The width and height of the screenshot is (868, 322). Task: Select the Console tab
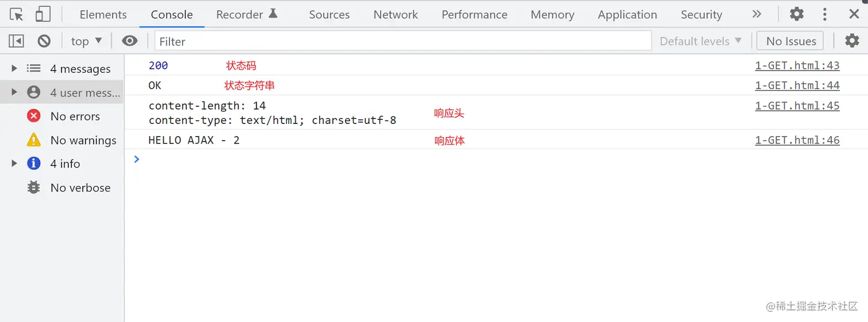click(x=172, y=14)
